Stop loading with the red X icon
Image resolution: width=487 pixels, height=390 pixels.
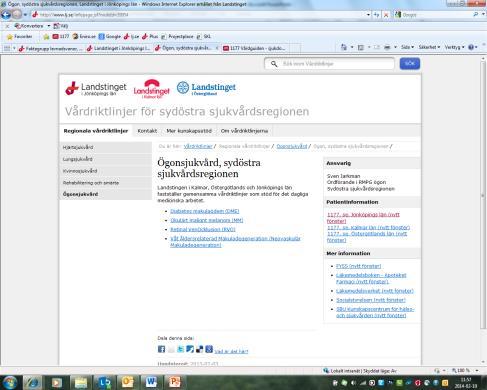[x=386, y=15]
